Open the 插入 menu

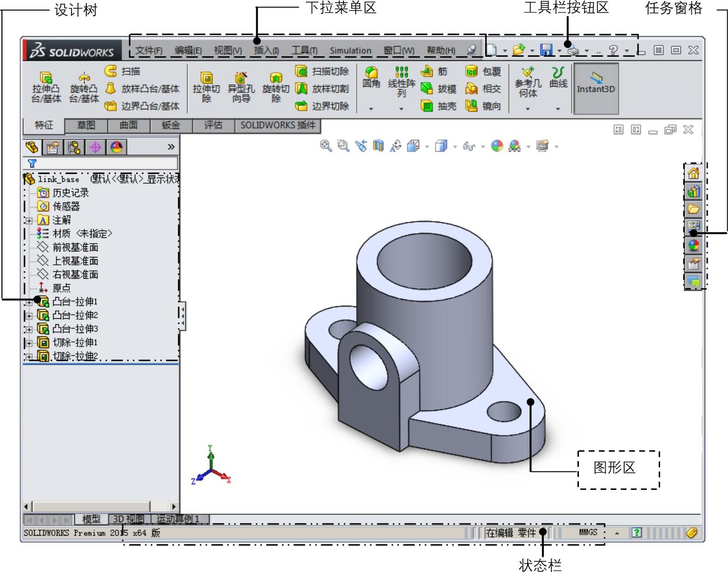[x=266, y=50]
